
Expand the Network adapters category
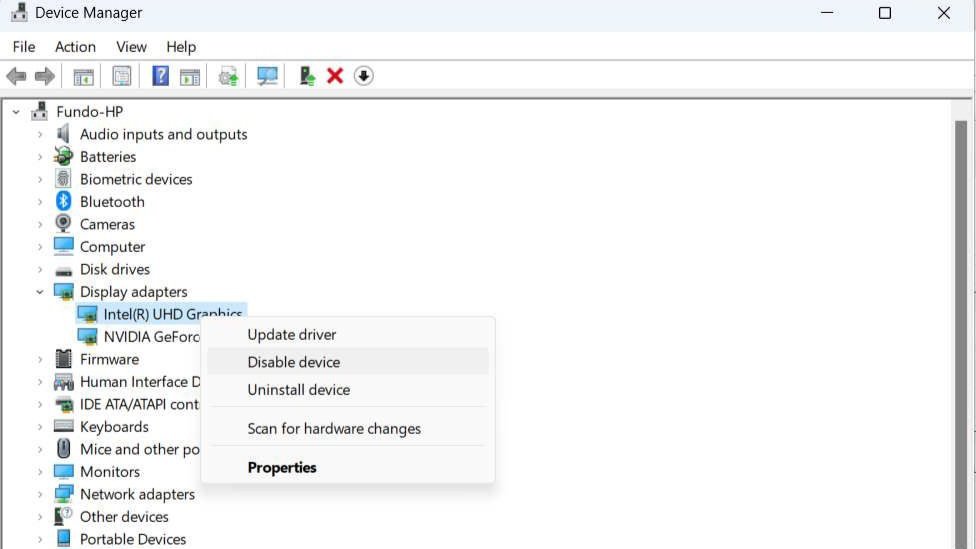[40, 494]
